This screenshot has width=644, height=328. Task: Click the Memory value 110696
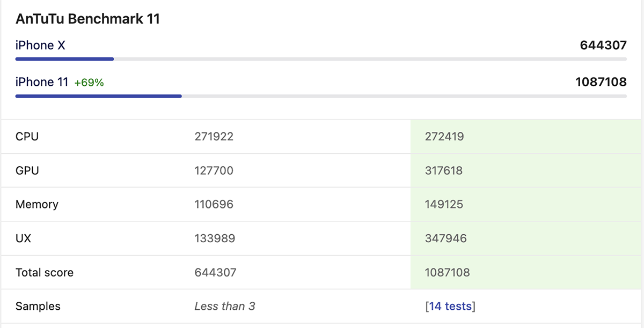(214, 204)
